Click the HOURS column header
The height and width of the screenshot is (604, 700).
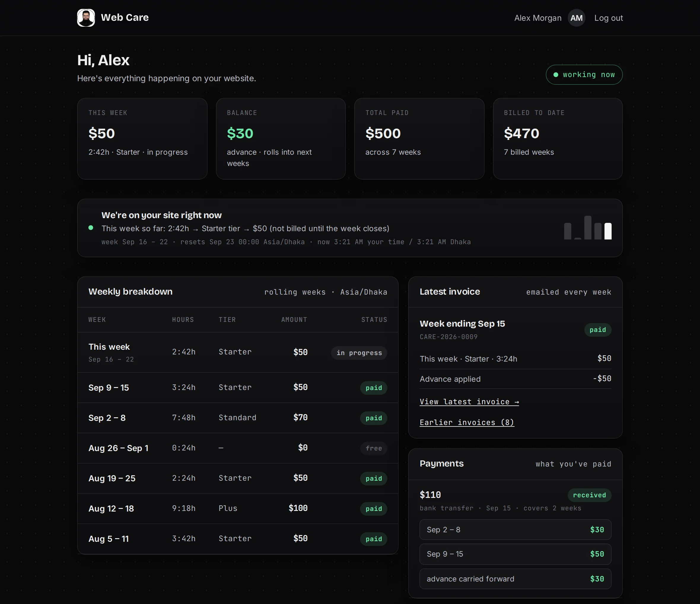pos(183,320)
